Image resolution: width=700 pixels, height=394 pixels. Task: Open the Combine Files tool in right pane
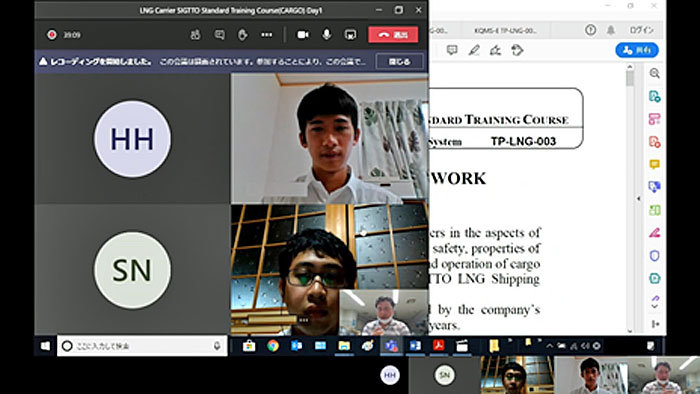(x=654, y=187)
